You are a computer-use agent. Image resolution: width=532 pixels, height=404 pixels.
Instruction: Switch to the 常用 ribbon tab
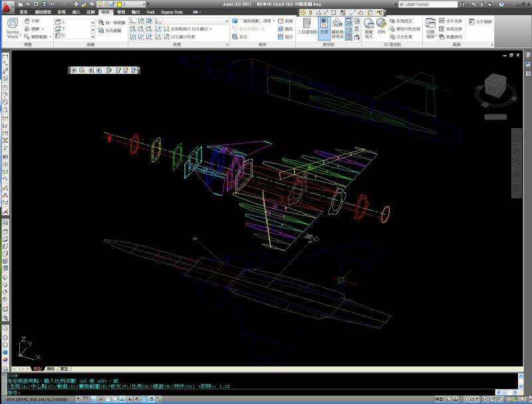(x=23, y=12)
